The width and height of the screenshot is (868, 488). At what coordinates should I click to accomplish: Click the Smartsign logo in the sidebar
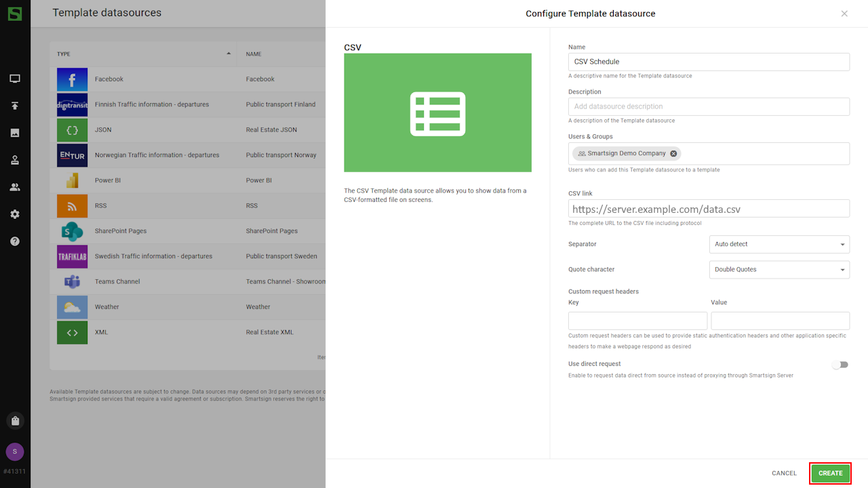click(15, 14)
